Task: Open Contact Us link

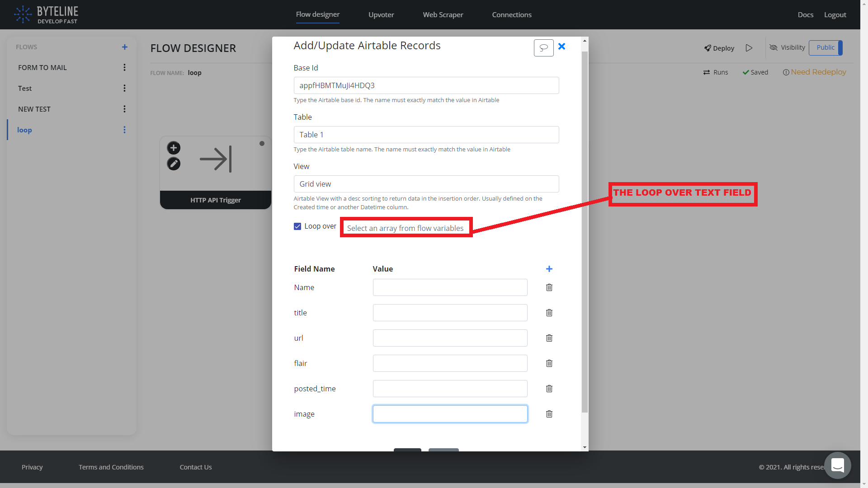Action: click(x=196, y=467)
